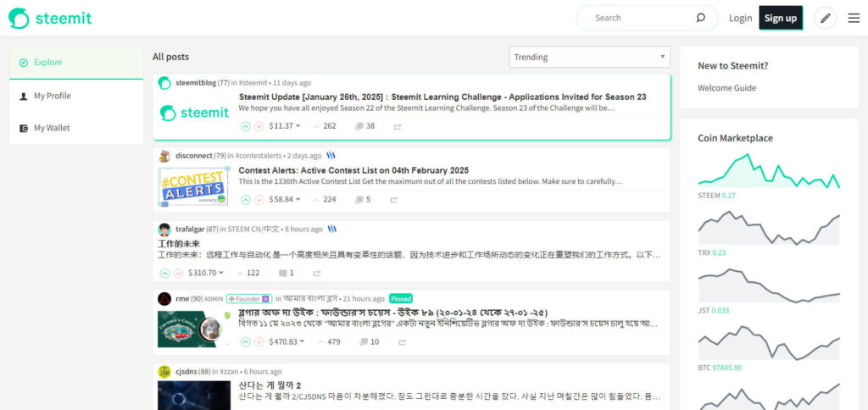
Task: Resteem the Contest Alerts post
Action: point(393,200)
